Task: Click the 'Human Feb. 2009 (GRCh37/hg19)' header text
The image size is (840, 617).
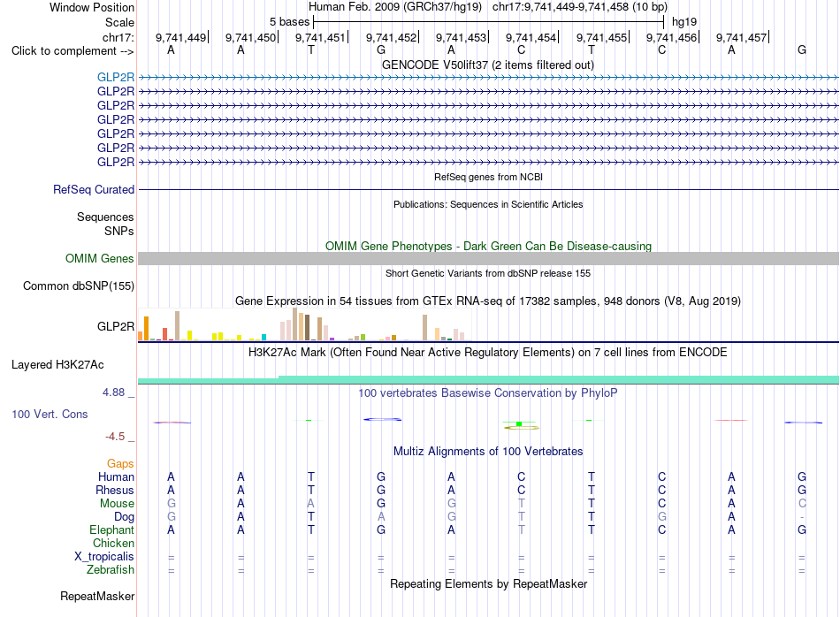Action: coord(395,7)
